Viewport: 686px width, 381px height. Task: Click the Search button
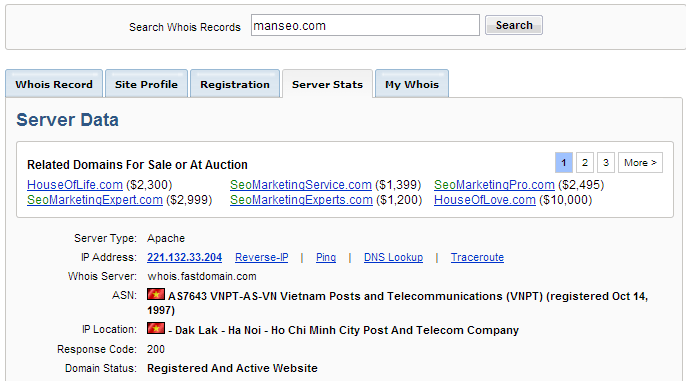514,25
